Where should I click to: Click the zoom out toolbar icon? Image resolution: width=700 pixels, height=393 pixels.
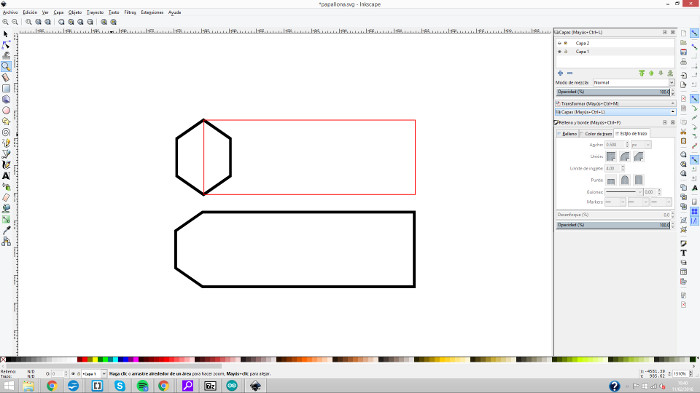click(x=15, y=22)
